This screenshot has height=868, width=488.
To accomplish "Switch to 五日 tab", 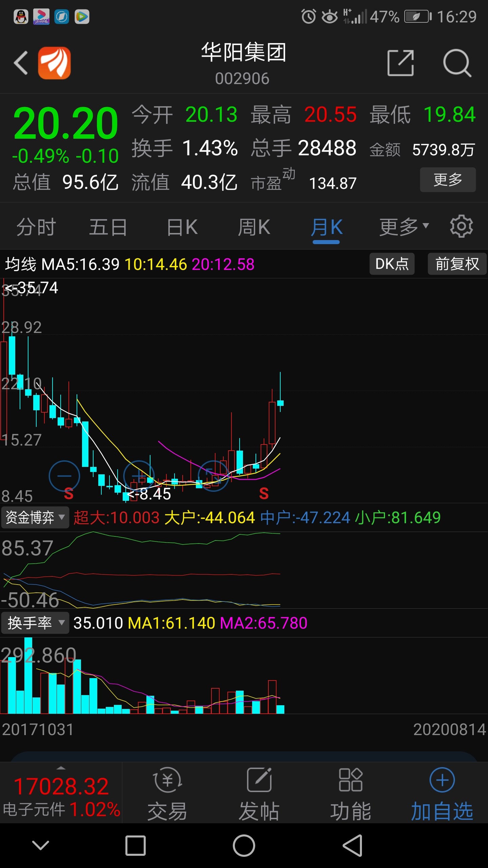I will coord(108,227).
